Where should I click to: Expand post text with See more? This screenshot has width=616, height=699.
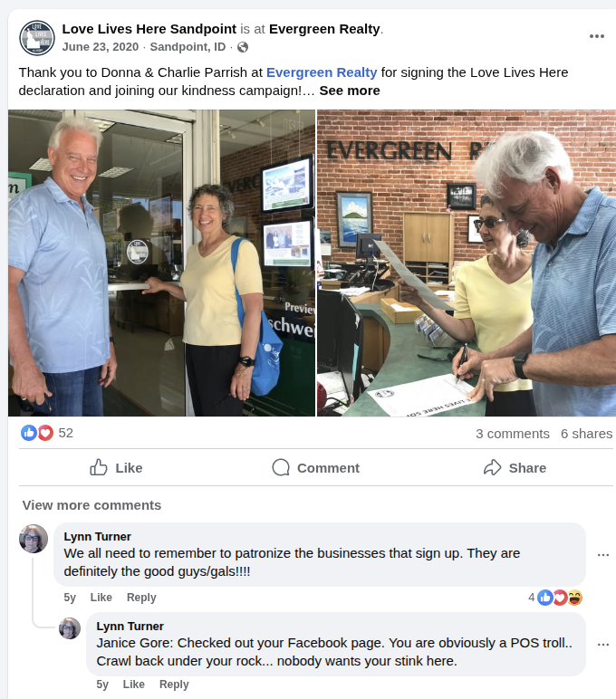[350, 91]
